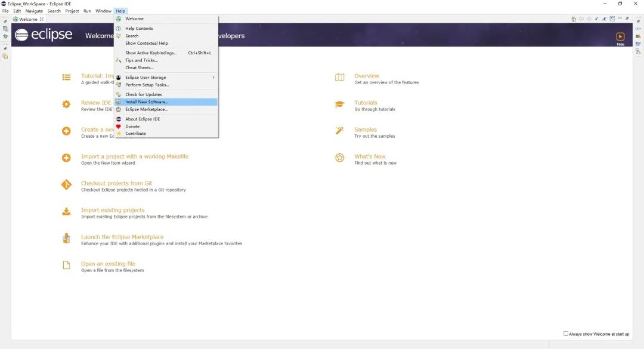Image resolution: width=644 pixels, height=349 pixels.
Task: Choose Perform Setup Tasks...
Action: tap(166, 85)
